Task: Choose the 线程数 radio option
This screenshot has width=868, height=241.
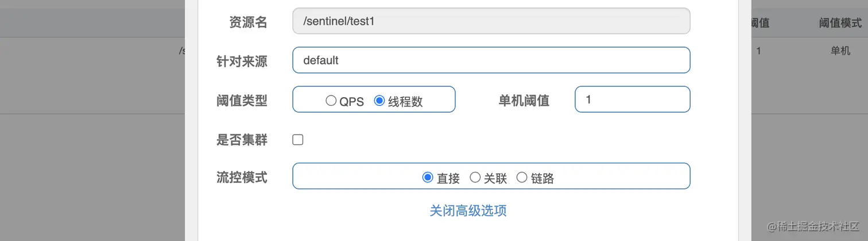Action: pyautogui.click(x=379, y=101)
